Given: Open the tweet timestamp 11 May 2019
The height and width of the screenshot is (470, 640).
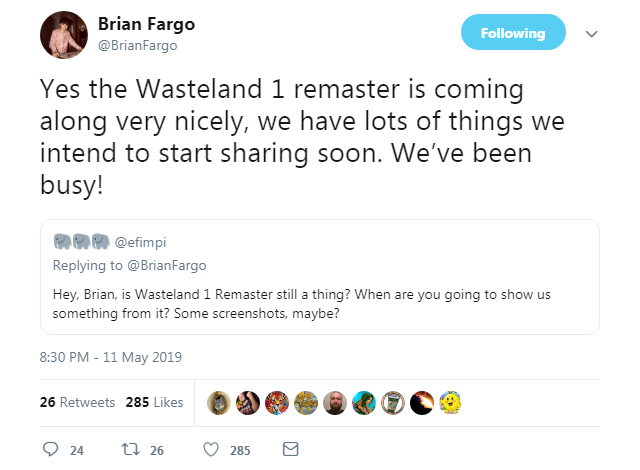Looking at the screenshot, I should (111, 357).
